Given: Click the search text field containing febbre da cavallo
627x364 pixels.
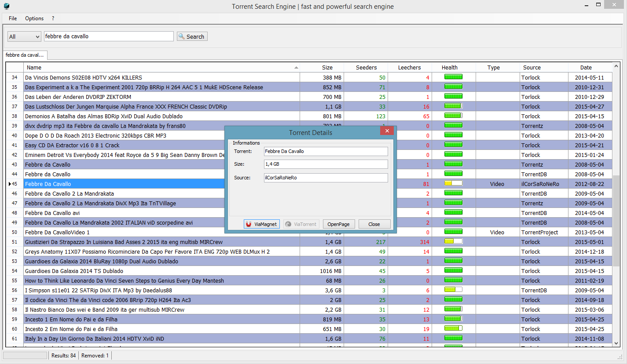Looking at the screenshot, I should pyautogui.click(x=108, y=36).
